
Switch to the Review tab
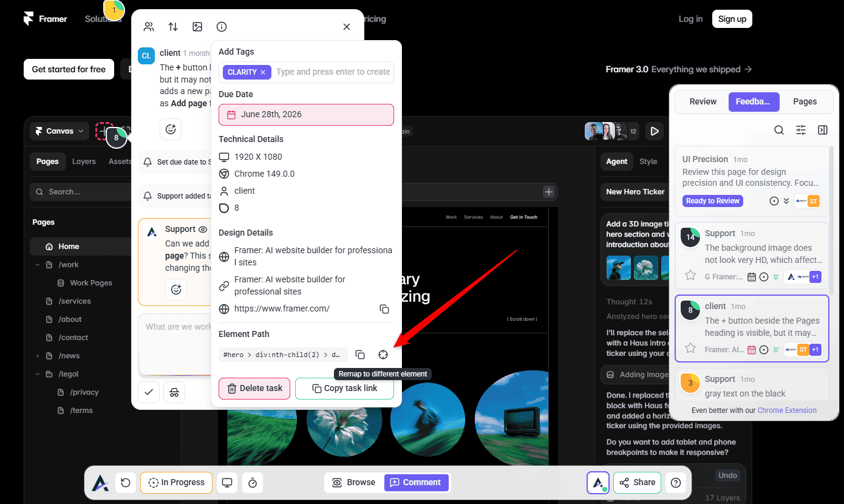703,101
